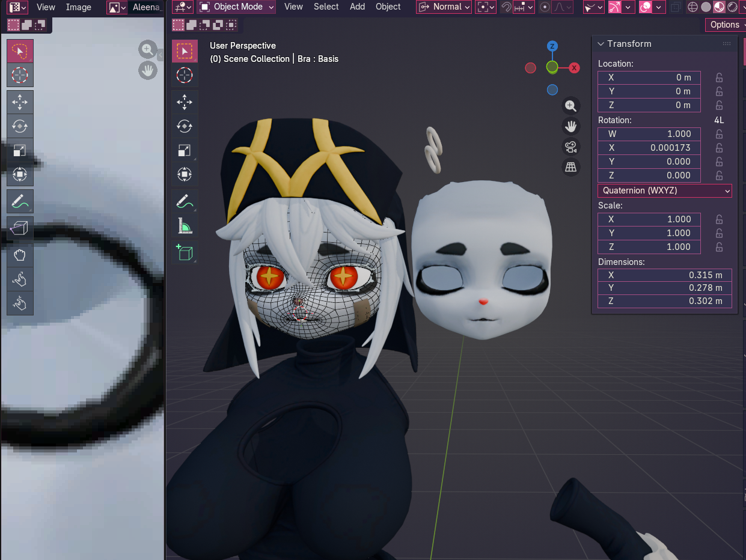Click the 4L button beside Rotation
The height and width of the screenshot is (560, 746).
click(719, 120)
